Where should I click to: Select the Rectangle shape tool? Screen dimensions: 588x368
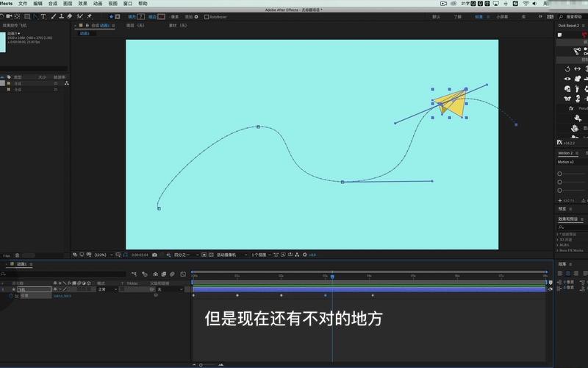point(27,16)
